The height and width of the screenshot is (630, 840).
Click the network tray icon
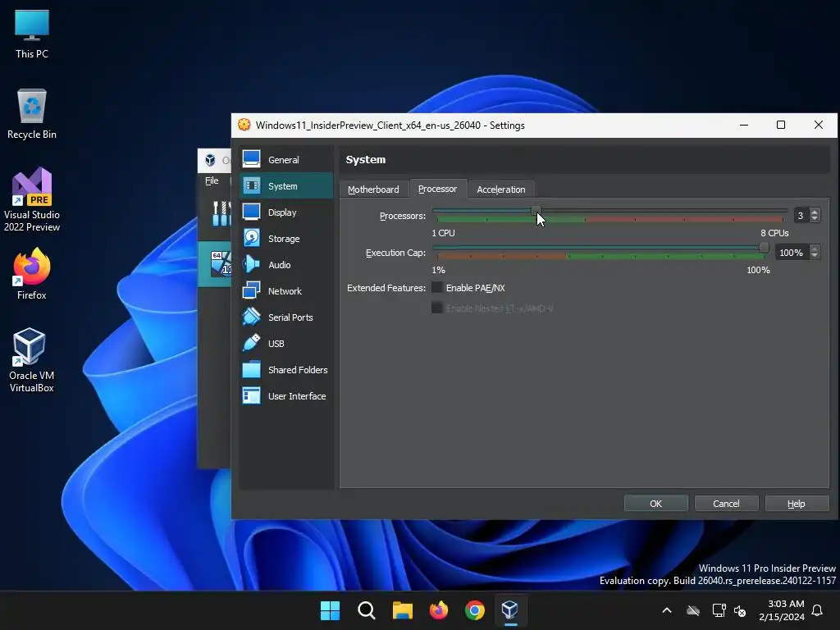pos(719,610)
